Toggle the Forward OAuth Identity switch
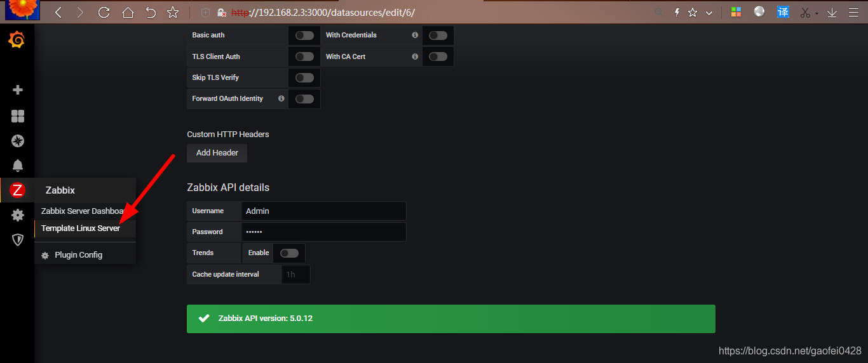 (x=304, y=99)
